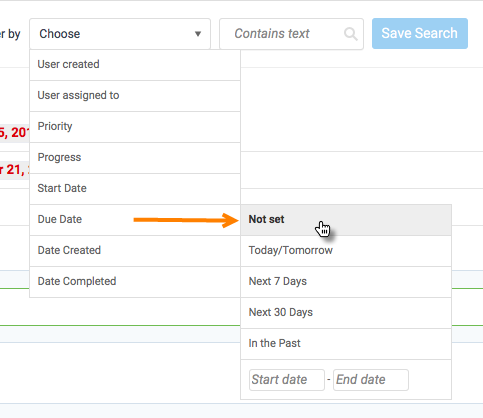This screenshot has height=418, width=483.
Task: Pick Next 30 Days range
Action: pos(346,313)
